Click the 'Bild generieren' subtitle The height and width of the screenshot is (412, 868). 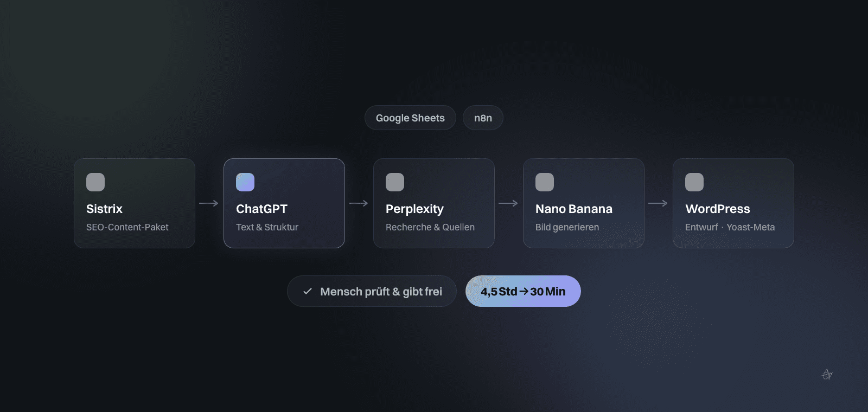567,227
